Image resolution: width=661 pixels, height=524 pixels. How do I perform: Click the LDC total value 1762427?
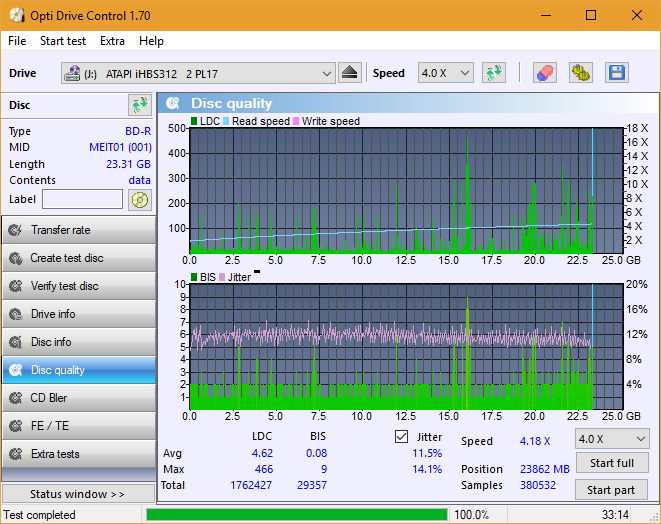tap(251, 485)
